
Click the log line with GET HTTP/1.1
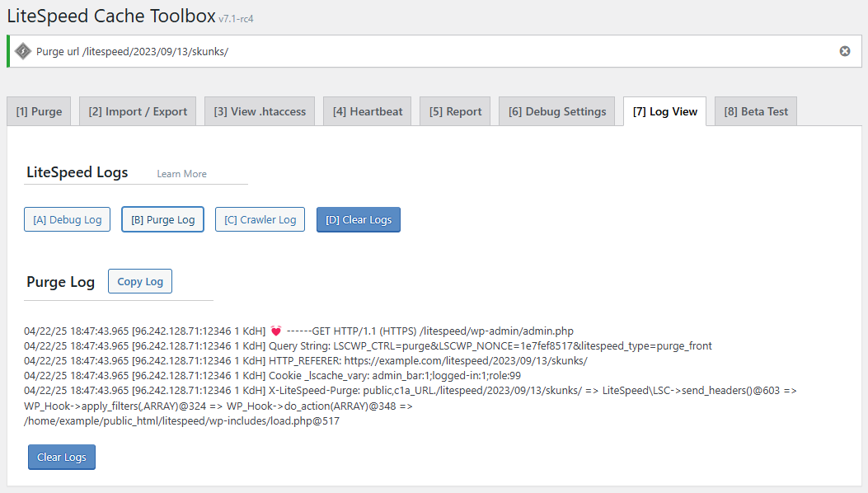(x=299, y=331)
